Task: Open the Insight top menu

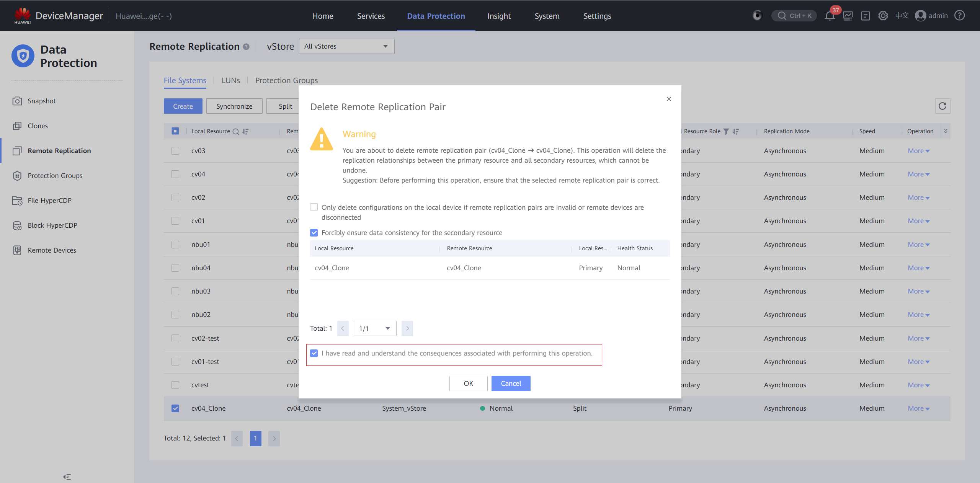Action: click(499, 16)
